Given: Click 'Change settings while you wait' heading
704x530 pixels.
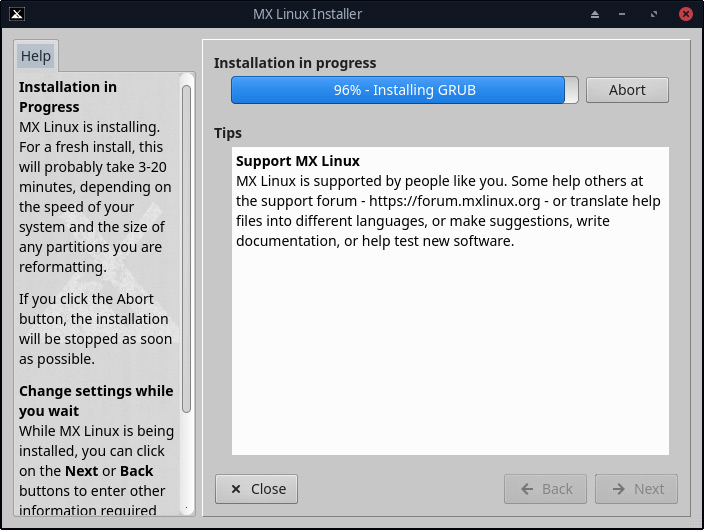Looking at the screenshot, I should (96, 401).
